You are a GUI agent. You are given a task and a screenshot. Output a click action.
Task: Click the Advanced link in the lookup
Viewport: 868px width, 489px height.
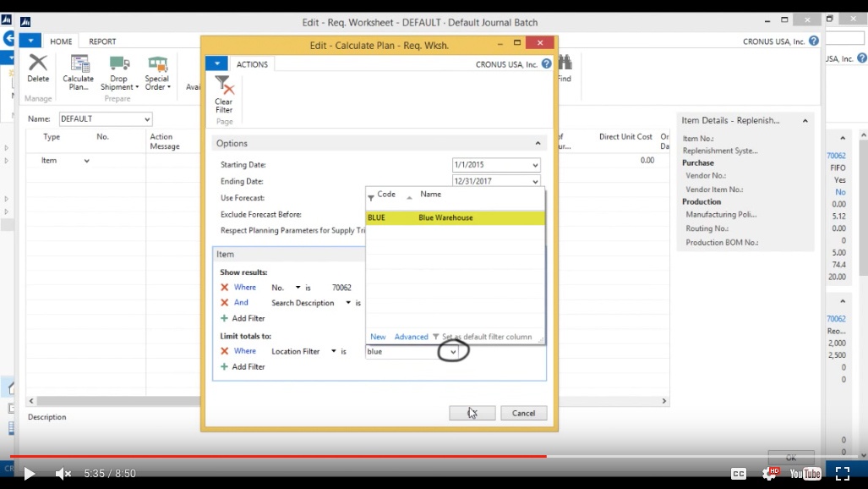pyautogui.click(x=412, y=337)
